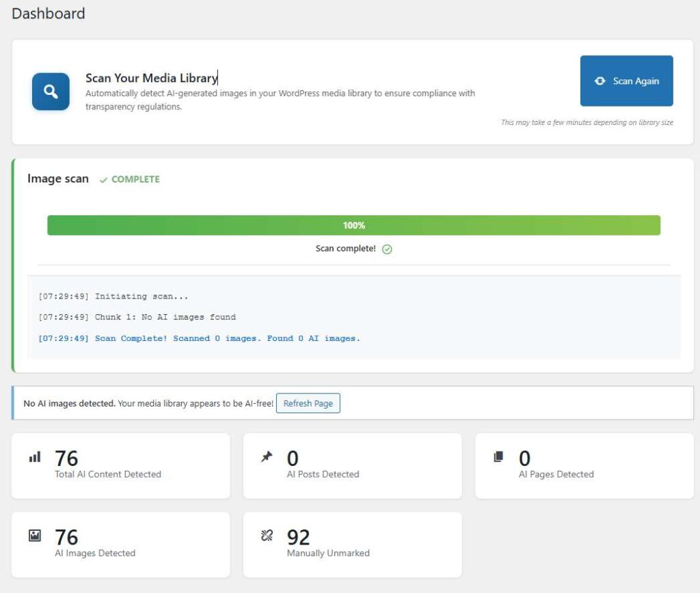Click the green checkmark beside COMPLETE
This screenshot has width=700, height=593.
pyautogui.click(x=103, y=180)
